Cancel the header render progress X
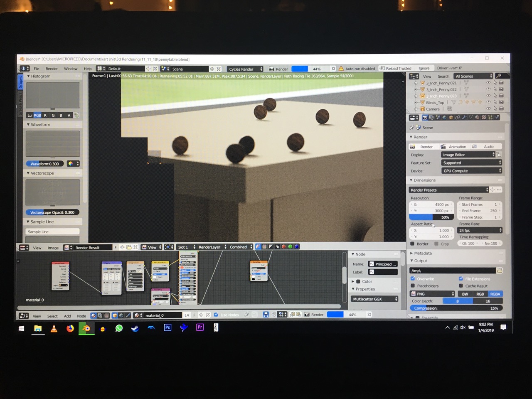This screenshot has width=532, height=399. (x=333, y=69)
